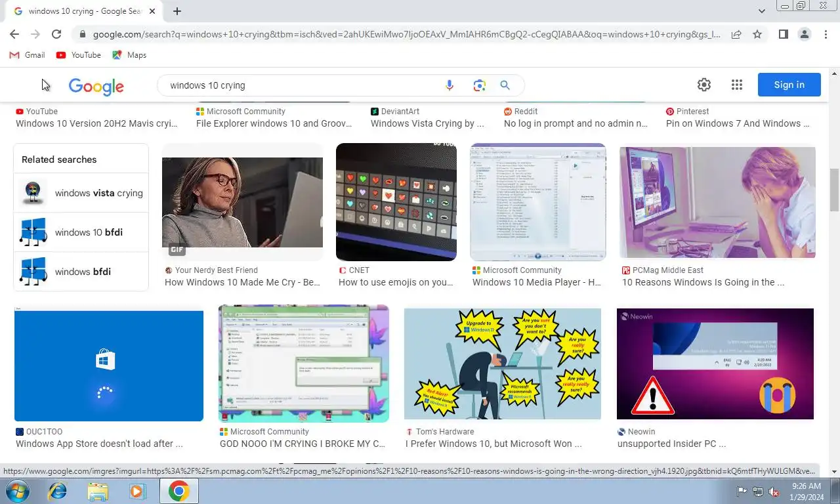Open 'How to use emojis on you...' title
Screen dimensions: 840x504
click(396, 282)
